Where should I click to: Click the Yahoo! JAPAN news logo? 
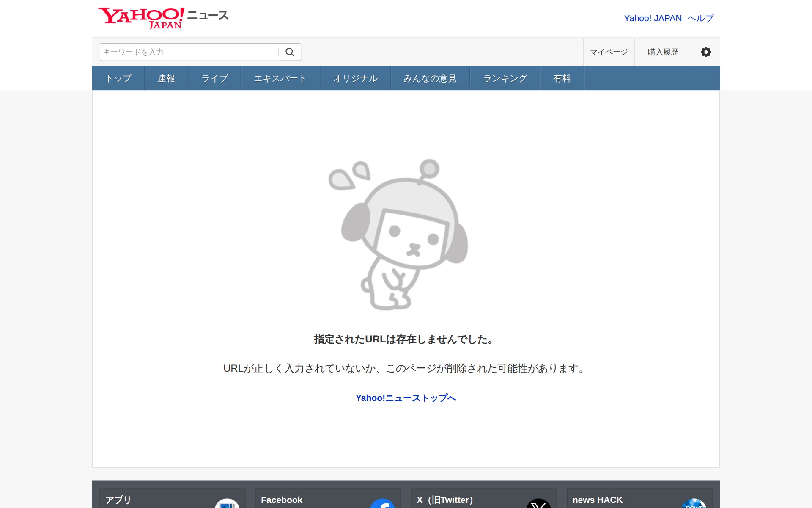coord(163,18)
